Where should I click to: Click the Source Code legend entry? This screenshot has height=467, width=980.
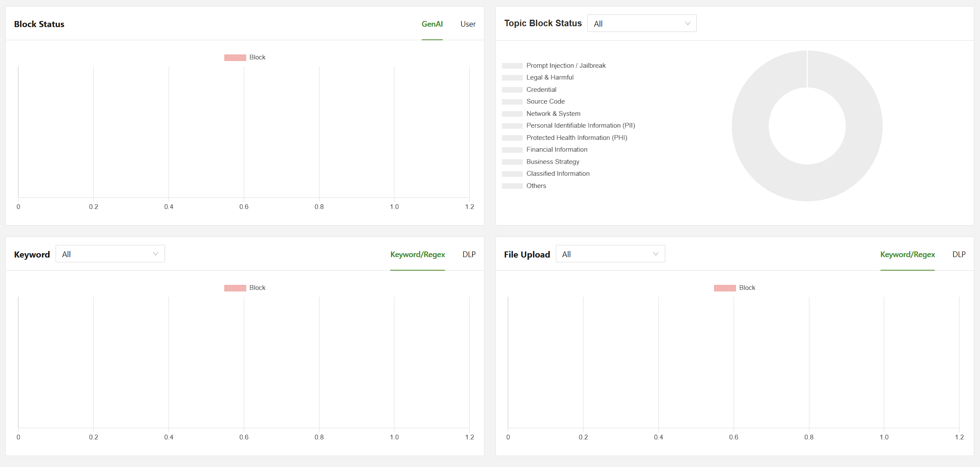(545, 101)
